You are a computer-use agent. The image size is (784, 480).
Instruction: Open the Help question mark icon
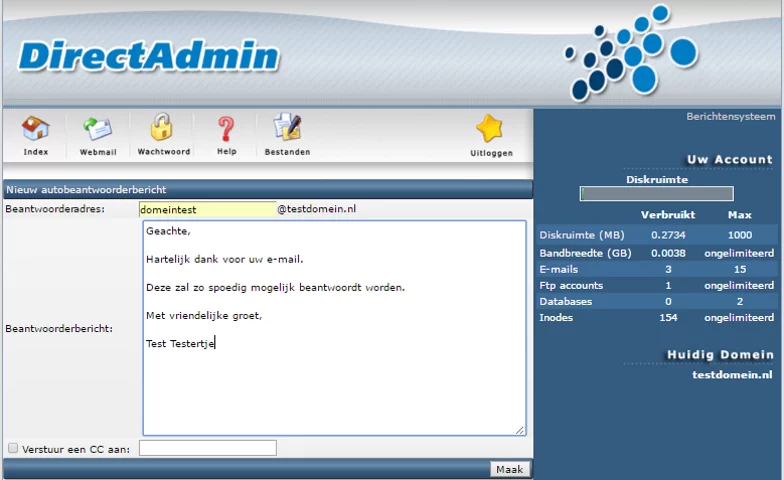tap(226, 128)
